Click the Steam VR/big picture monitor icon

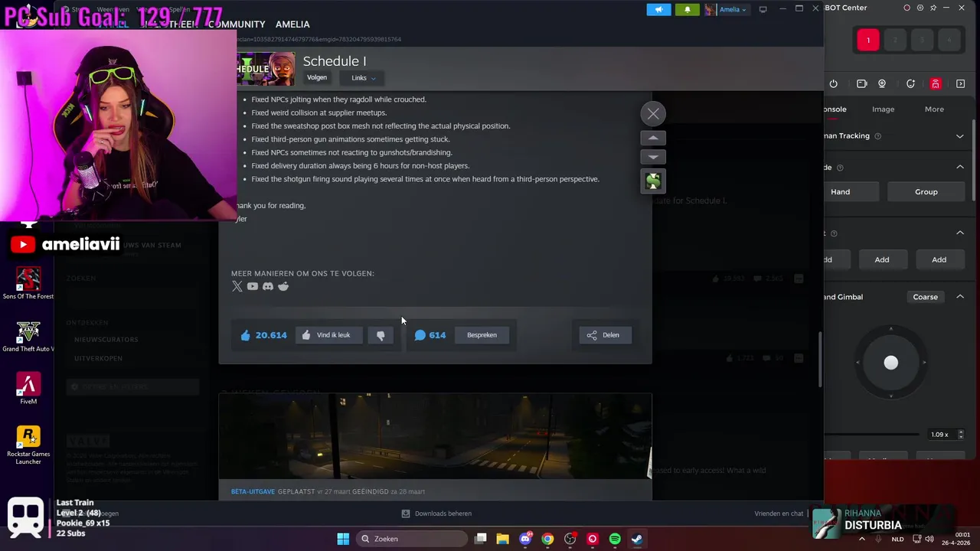pyautogui.click(x=763, y=9)
